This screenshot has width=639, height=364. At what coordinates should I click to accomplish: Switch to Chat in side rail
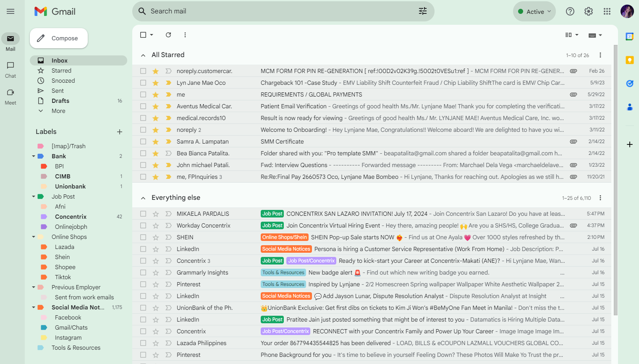pos(10,70)
